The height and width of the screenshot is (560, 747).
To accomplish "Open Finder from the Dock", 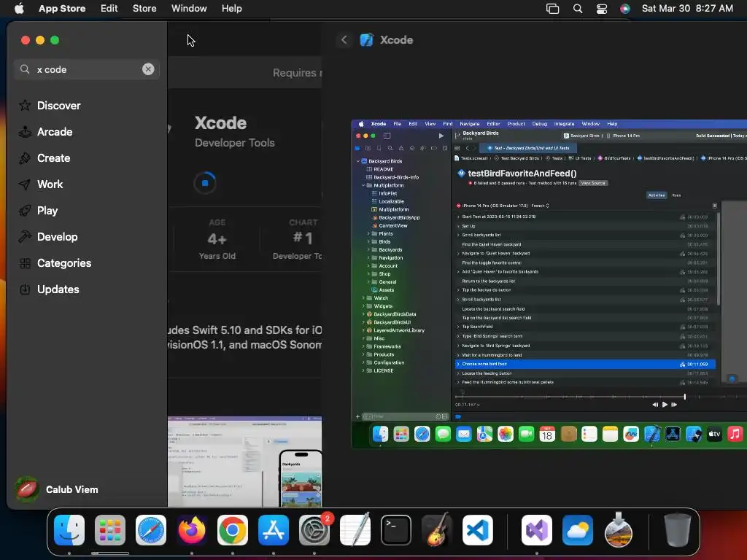I will click(x=69, y=530).
